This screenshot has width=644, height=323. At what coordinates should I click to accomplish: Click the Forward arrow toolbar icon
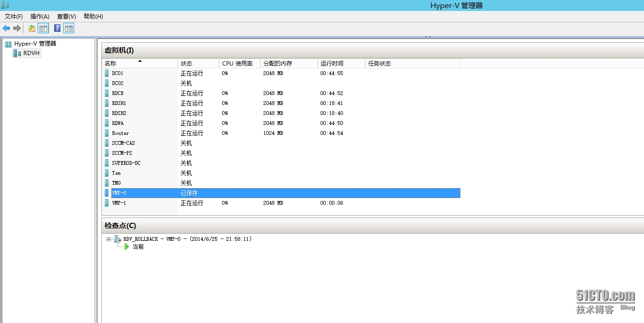point(17,28)
